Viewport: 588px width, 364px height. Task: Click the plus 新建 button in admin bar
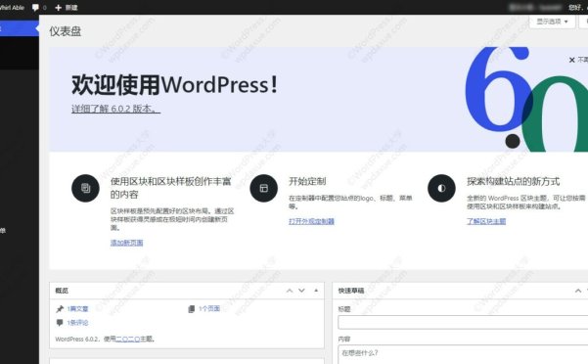click(67, 7)
